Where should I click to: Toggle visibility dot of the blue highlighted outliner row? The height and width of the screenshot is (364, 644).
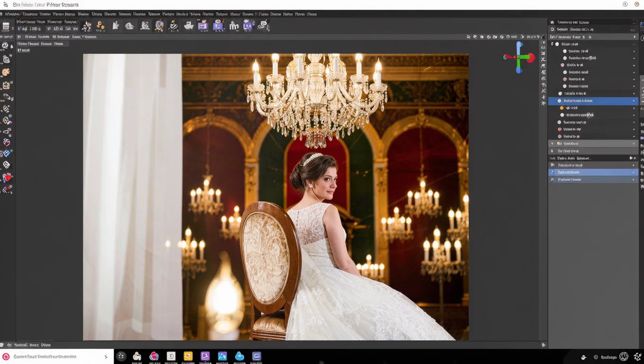pos(634,101)
